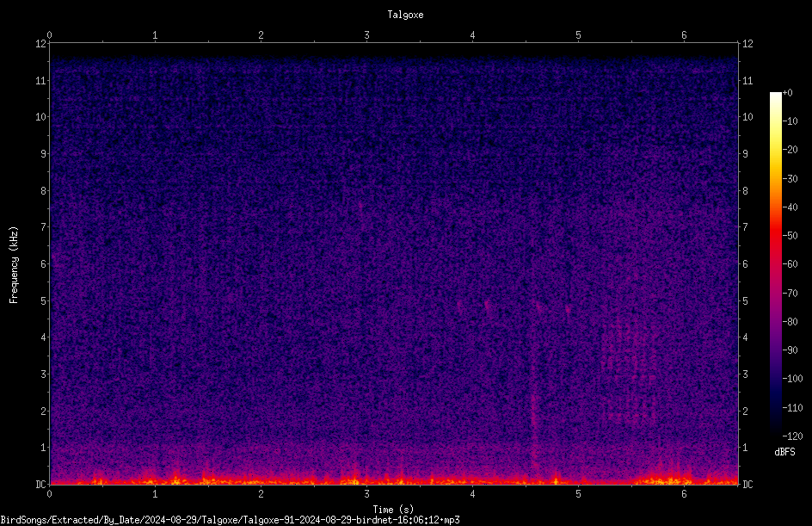Click the 3 second bottom time marker
The image size is (812, 526).
click(366, 494)
